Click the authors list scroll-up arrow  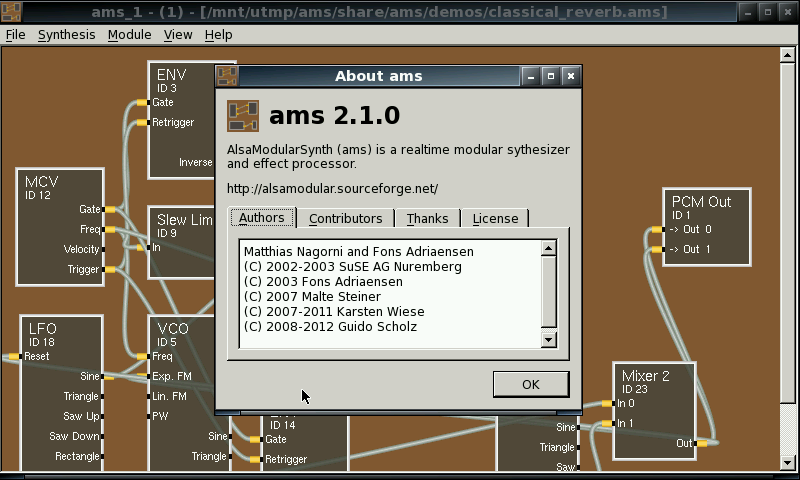548,248
